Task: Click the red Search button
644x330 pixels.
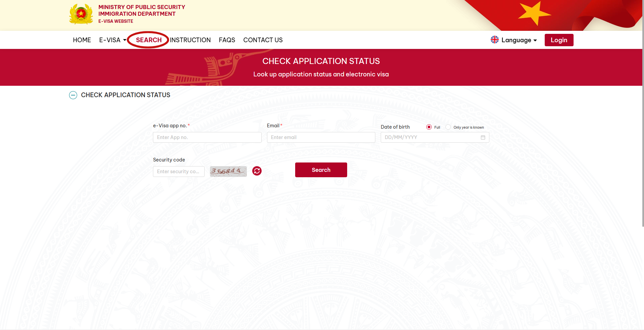Action: tap(321, 170)
